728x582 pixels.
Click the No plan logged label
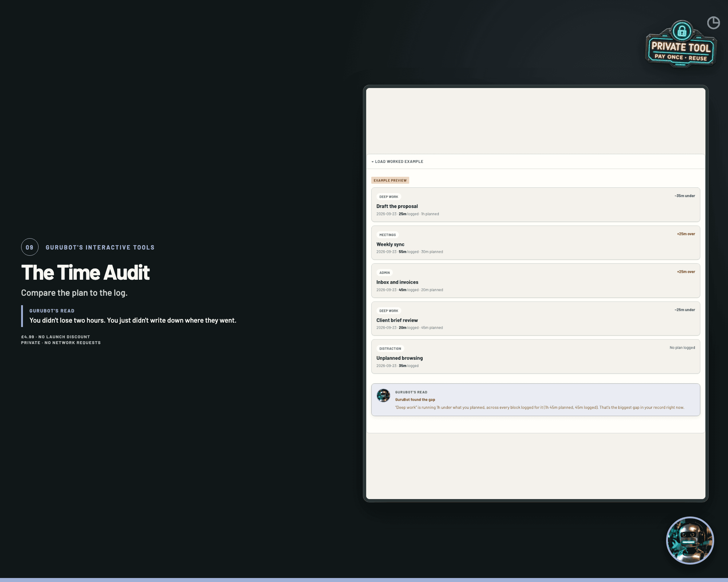[x=682, y=348]
